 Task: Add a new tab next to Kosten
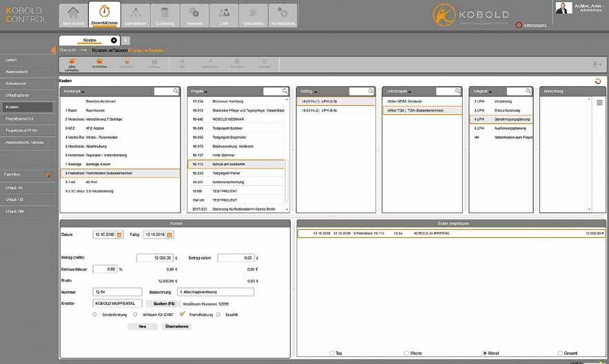pos(126,41)
